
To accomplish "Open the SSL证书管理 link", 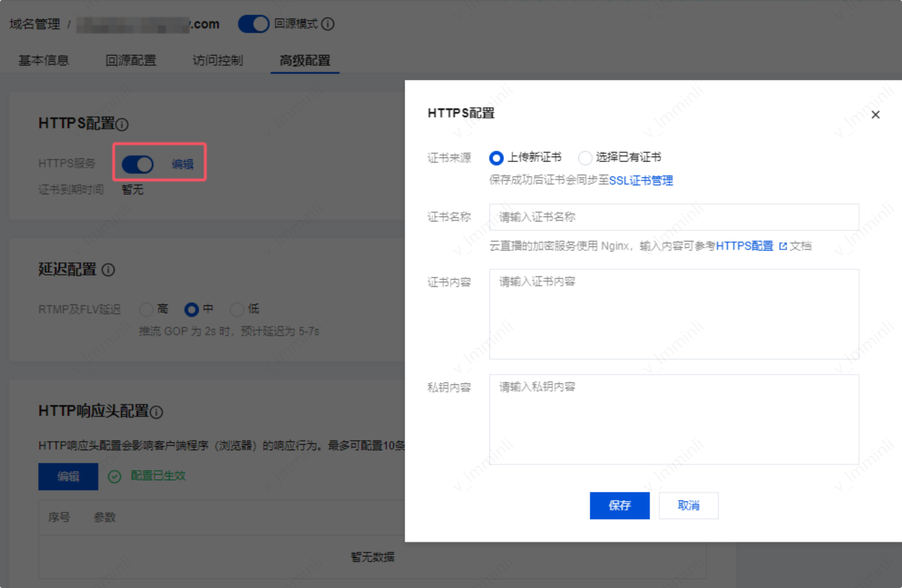I will tap(641, 180).
